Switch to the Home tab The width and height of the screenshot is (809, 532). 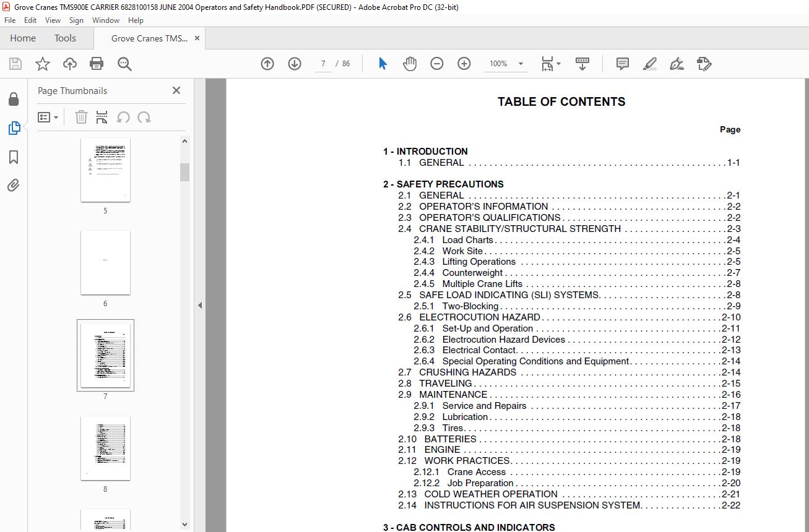pyautogui.click(x=23, y=38)
